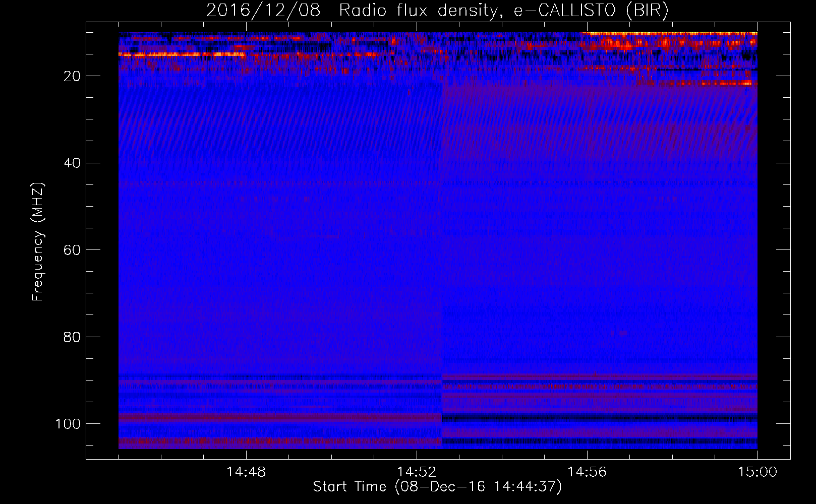This screenshot has height=504, width=816.
Task: Click the 'Frequency (MHZ)' axis label
Action: coord(38,242)
